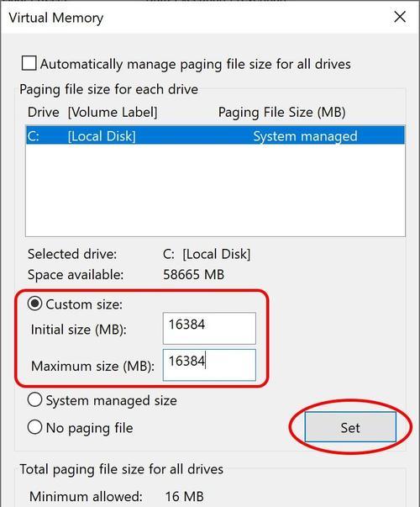Select the No paging file radio button
The width and height of the screenshot is (420, 507).
(x=34, y=427)
